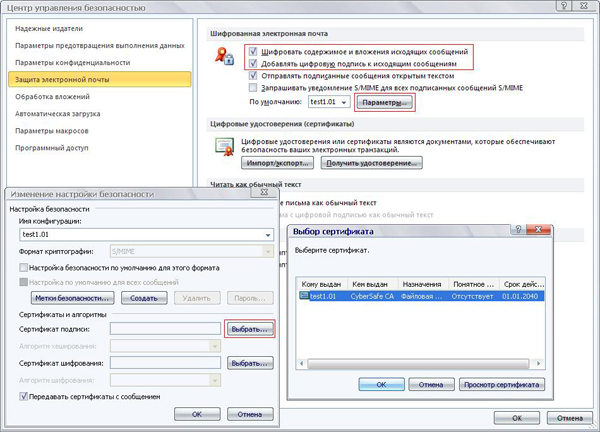Toggle Добавлять цифровую подпись к исходящим сообщениям

(253, 64)
